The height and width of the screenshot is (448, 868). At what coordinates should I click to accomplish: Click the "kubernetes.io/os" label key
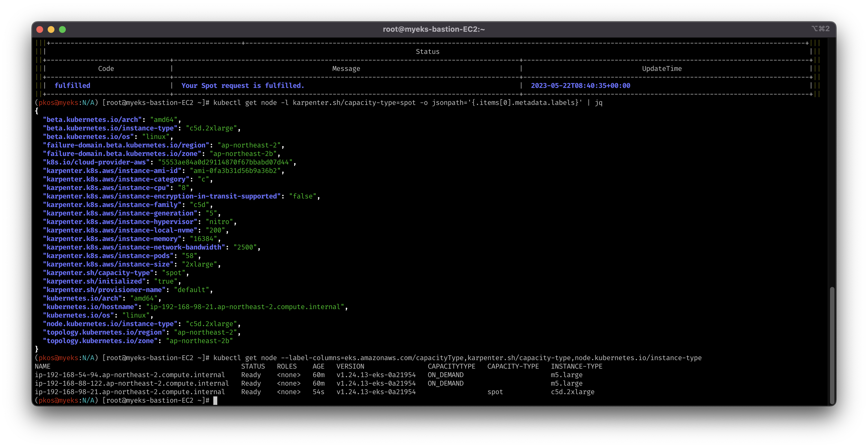pos(79,315)
